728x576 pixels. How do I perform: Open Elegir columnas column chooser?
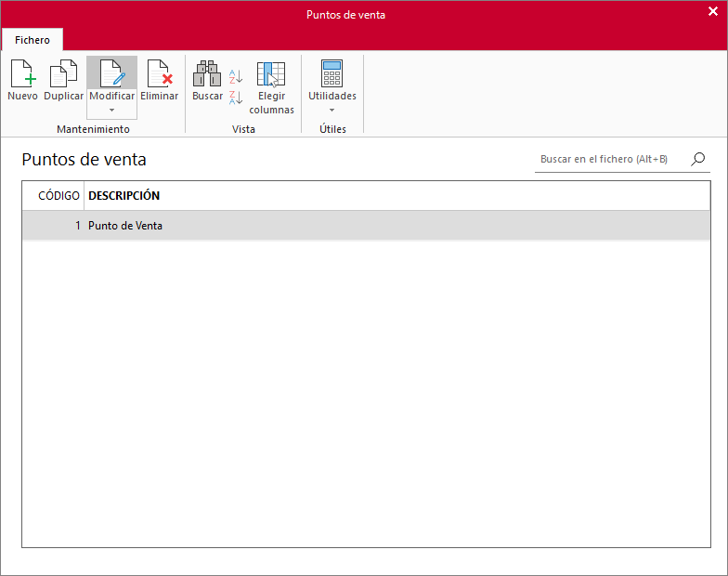[x=271, y=87]
